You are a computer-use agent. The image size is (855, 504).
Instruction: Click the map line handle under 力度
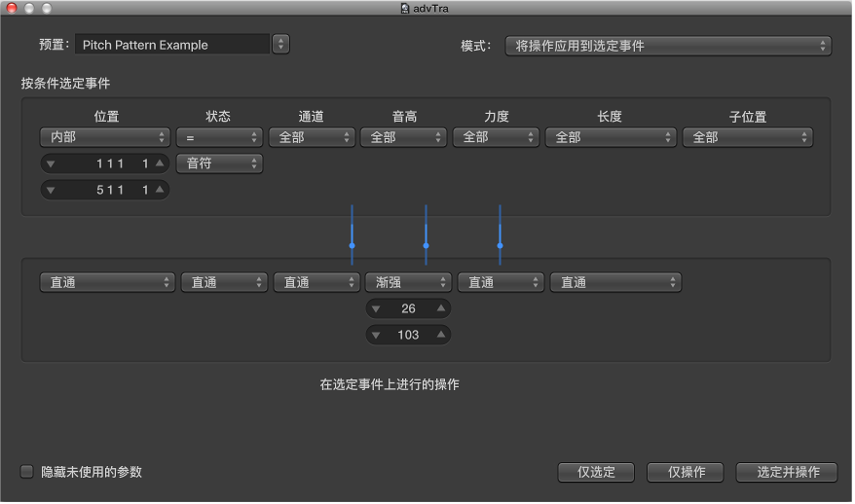500,246
